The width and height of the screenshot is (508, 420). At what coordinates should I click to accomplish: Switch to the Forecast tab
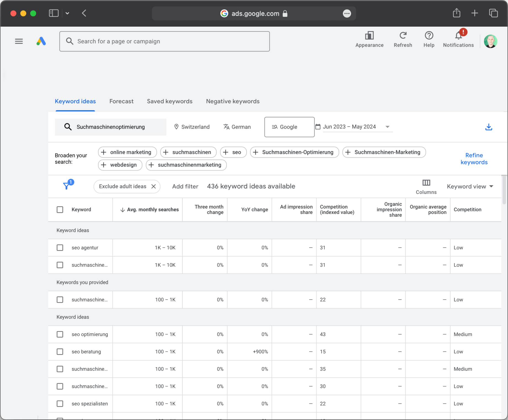[x=121, y=101]
